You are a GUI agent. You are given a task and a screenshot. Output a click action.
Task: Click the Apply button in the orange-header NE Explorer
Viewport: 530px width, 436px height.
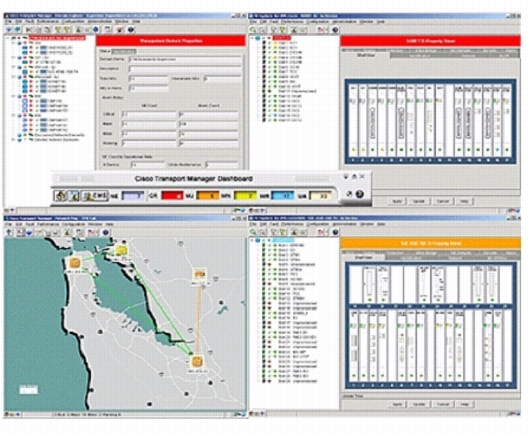tap(397, 404)
